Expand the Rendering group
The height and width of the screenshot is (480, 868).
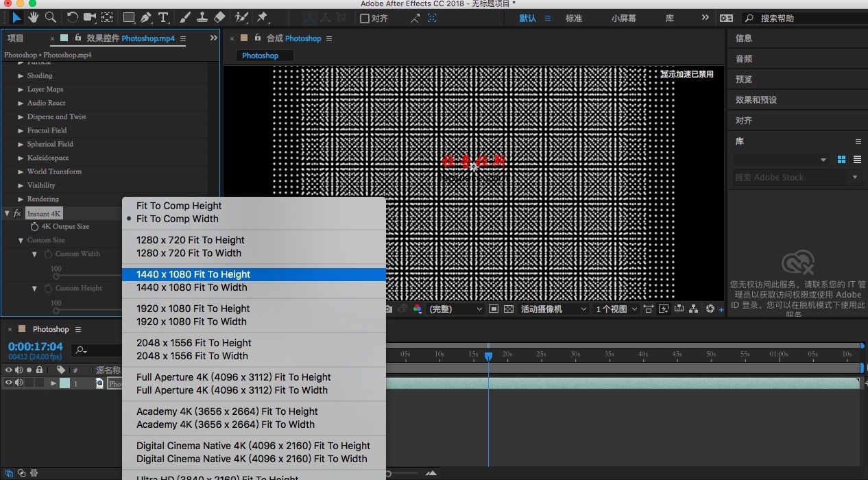pyautogui.click(x=21, y=199)
